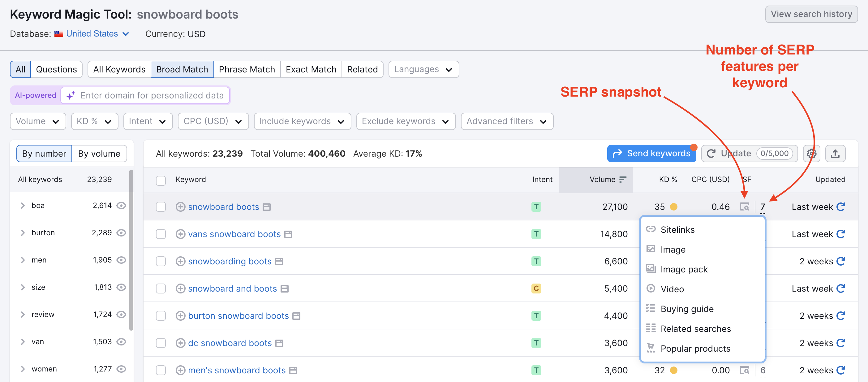Refresh metrics for the snowboard boots row
868x382 pixels.
[841, 207]
